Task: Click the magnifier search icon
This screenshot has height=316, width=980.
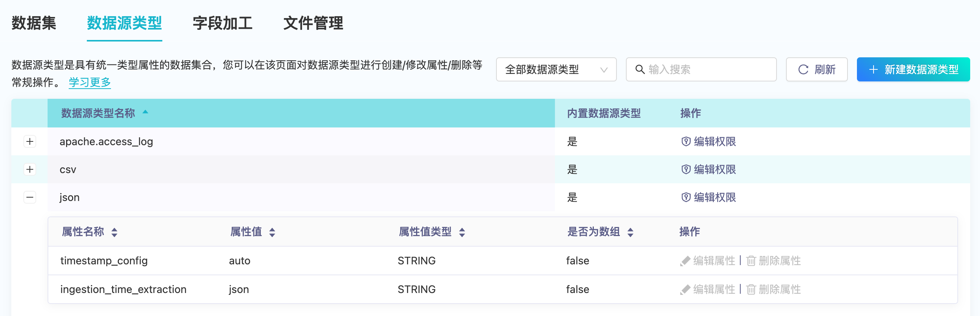Action: (640, 69)
